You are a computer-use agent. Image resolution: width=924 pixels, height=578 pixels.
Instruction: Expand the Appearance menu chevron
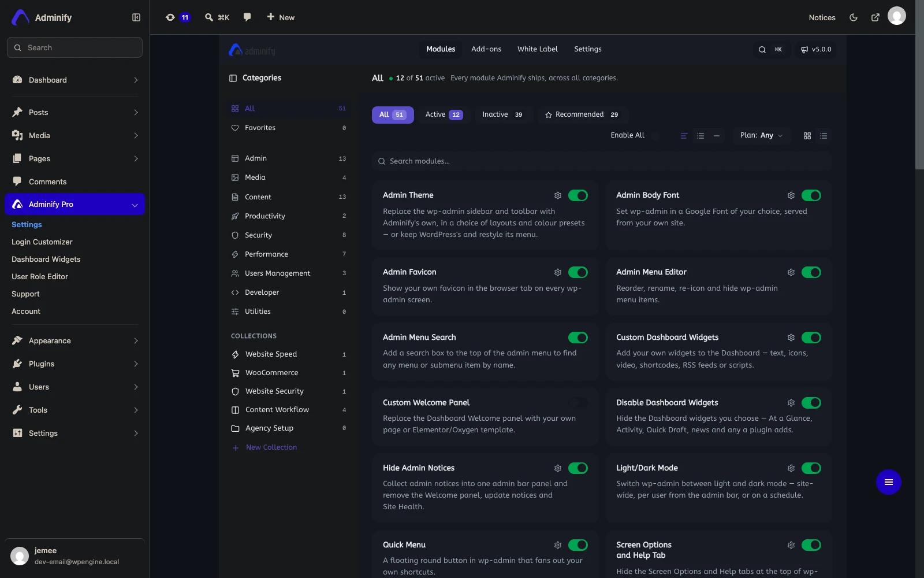pyautogui.click(x=136, y=341)
